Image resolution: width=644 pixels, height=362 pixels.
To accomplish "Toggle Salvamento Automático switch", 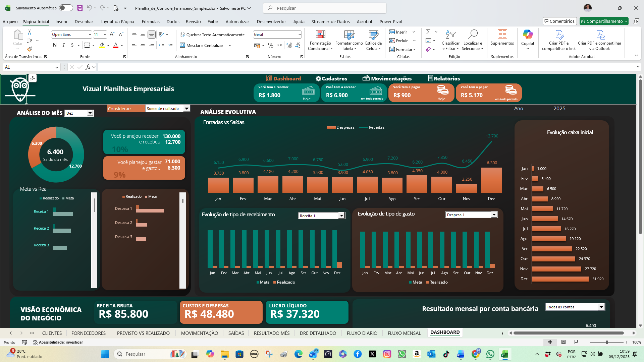I will 66,8.
